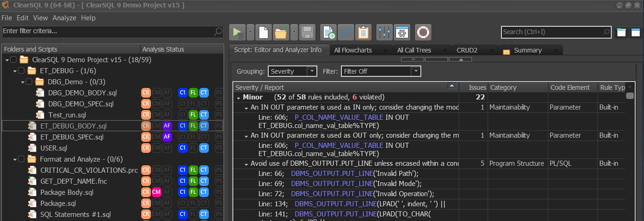Click the Save floppy disk icon
This screenshot has width=644, height=221.
(x=307, y=32)
